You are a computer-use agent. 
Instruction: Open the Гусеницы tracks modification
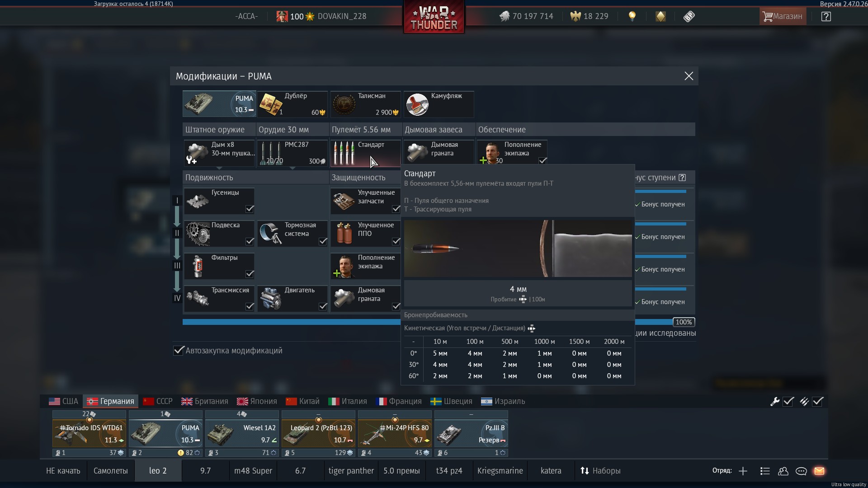(x=219, y=201)
